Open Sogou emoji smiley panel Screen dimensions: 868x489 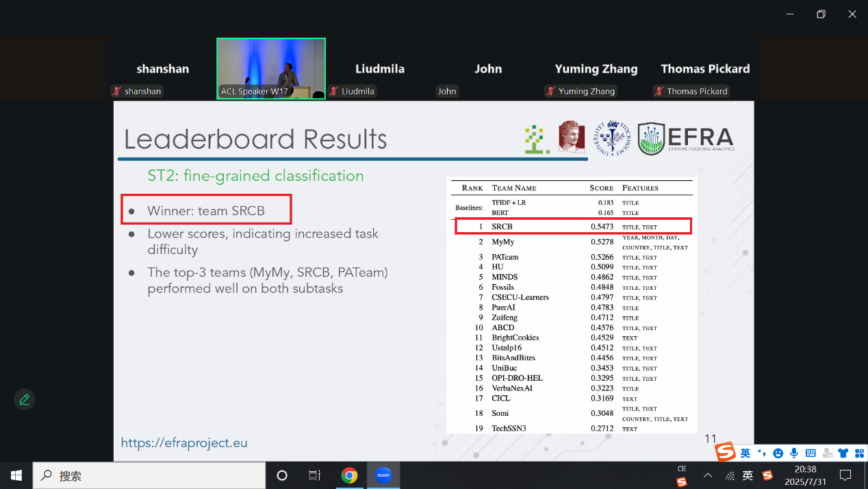(x=778, y=453)
